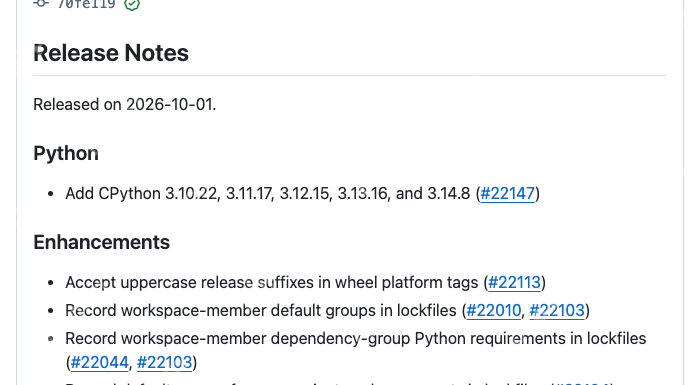Click the text "Released on 2026-10-01."

[125, 105]
